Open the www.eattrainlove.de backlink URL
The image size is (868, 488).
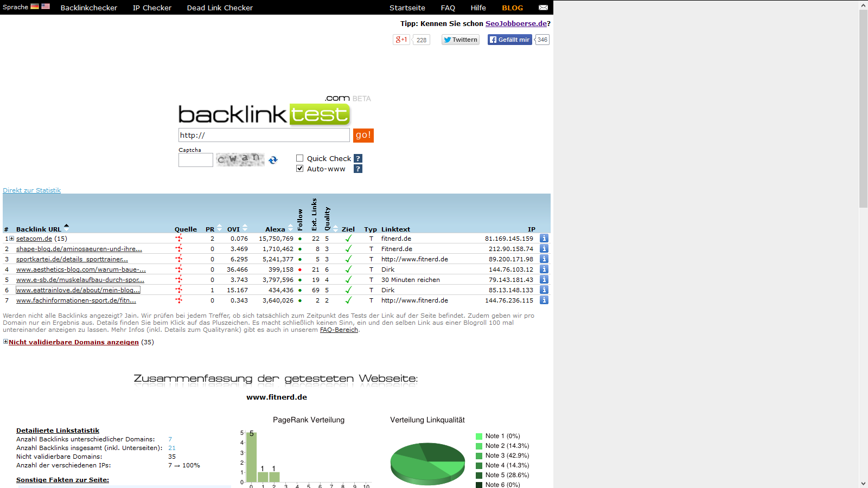click(78, 290)
